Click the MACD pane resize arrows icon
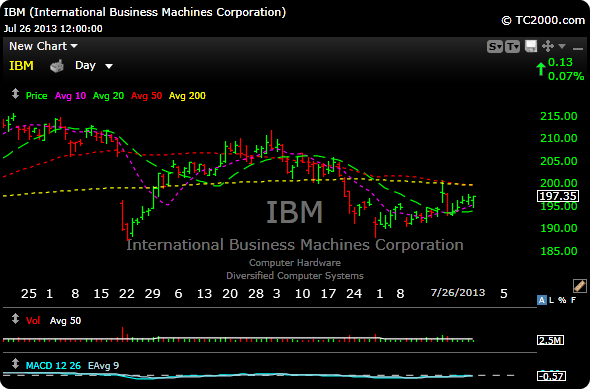The image size is (590, 389). (15, 364)
